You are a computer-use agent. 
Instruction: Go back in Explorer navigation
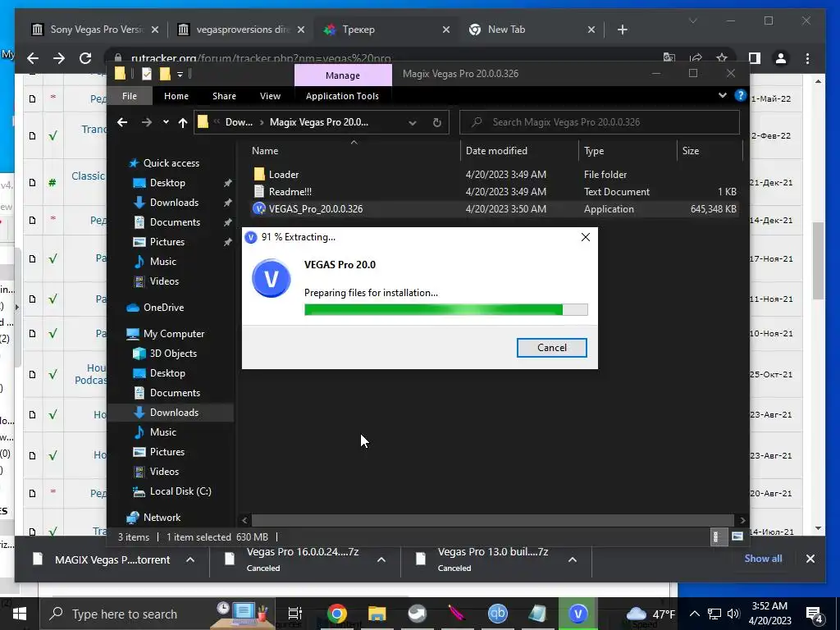tap(122, 123)
